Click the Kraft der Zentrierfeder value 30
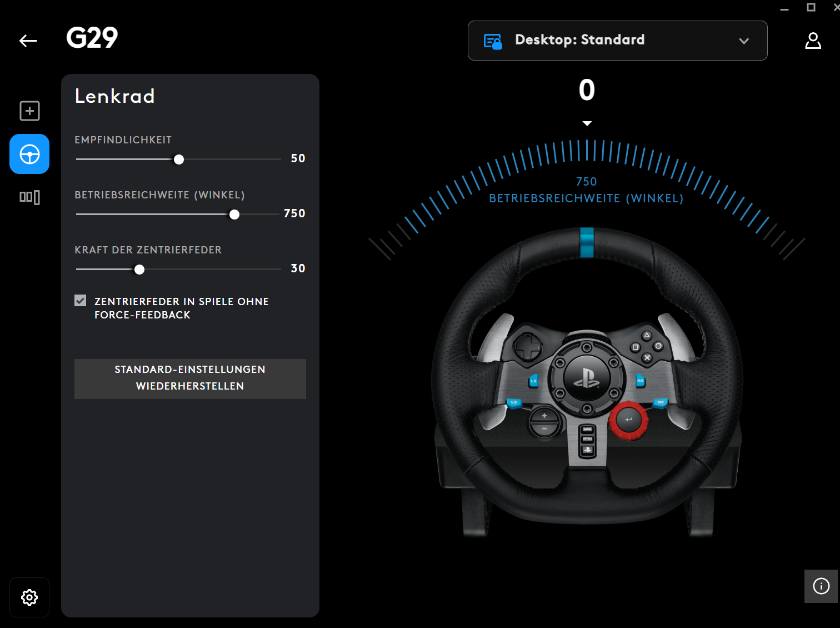The image size is (840, 628). tap(298, 268)
